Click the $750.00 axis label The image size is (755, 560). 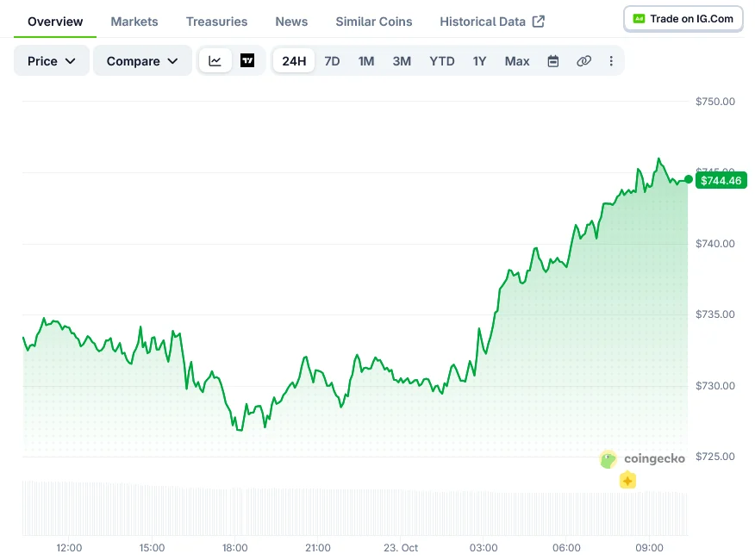click(x=715, y=102)
